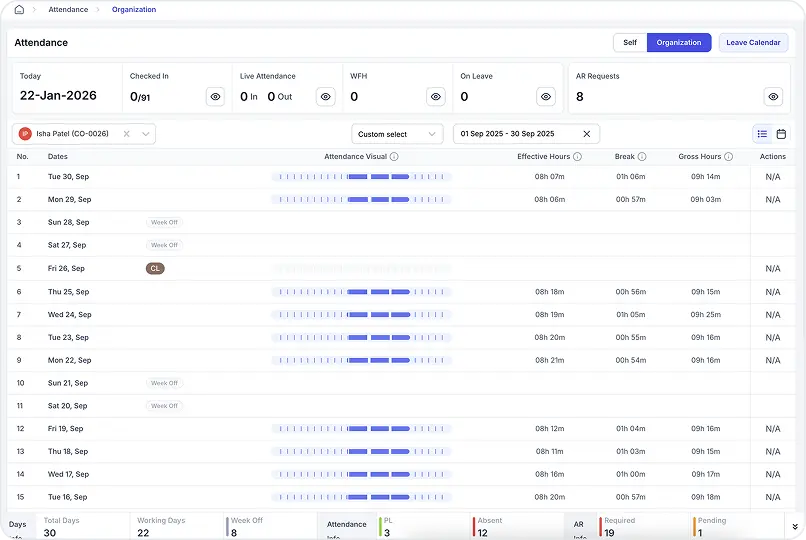Switch to the Self tab
The width and height of the screenshot is (806, 540).
pos(630,43)
